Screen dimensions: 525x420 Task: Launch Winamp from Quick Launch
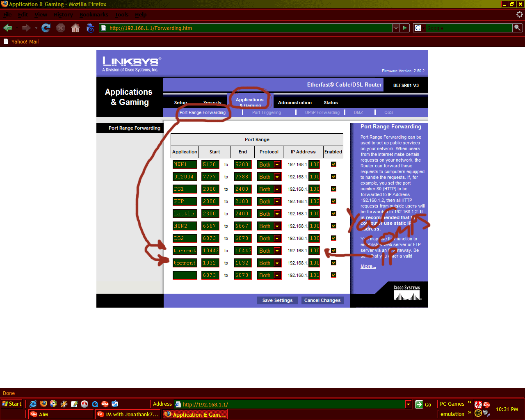click(64, 404)
